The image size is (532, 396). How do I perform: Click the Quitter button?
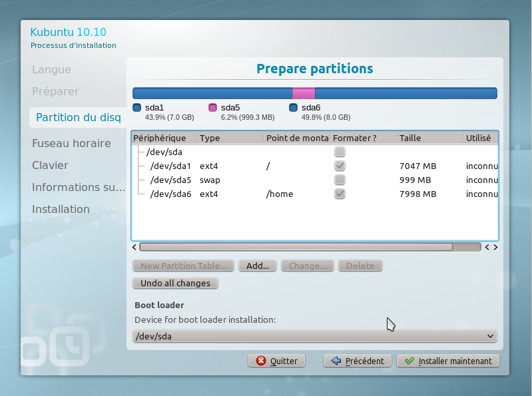coord(276,361)
